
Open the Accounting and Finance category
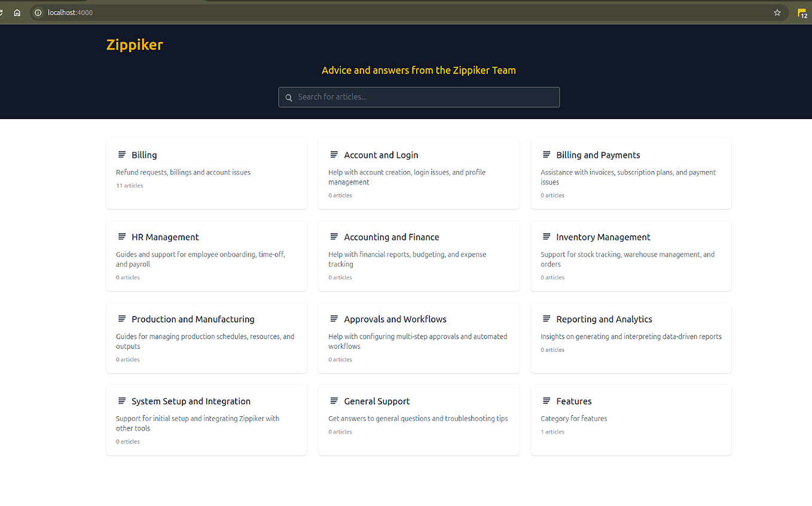click(392, 236)
